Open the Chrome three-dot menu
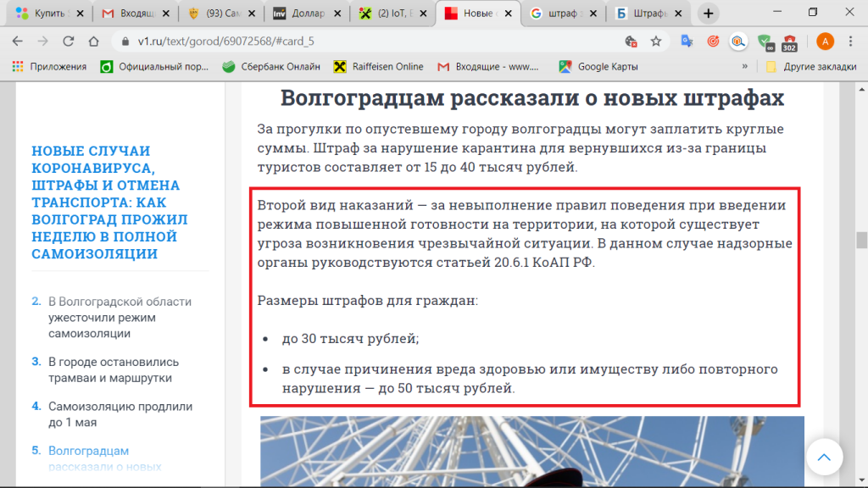868x488 pixels. 851,41
